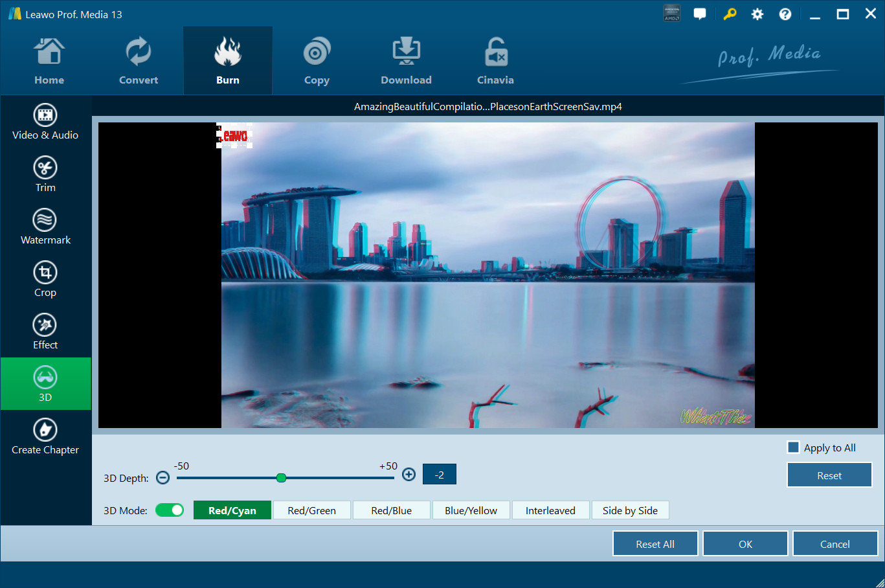
Task: Open settings via the gear icon
Action: [757, 14]
